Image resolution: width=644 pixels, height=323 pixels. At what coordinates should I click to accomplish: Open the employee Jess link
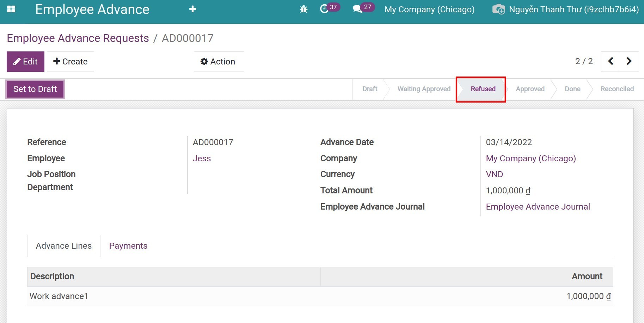202,159
